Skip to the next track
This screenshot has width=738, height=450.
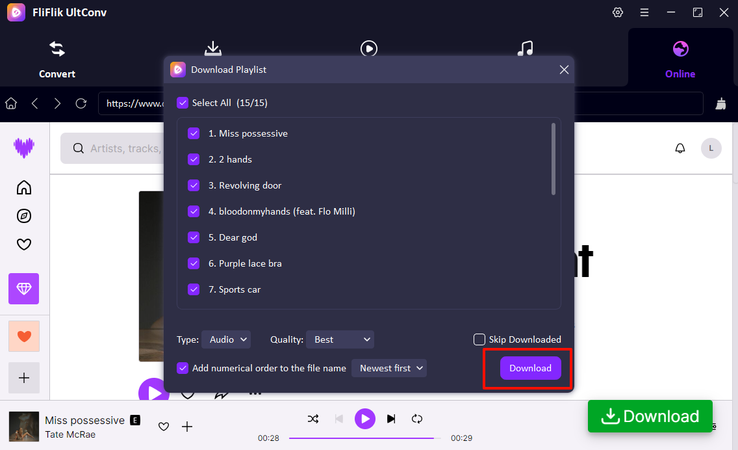click(391, 418)
